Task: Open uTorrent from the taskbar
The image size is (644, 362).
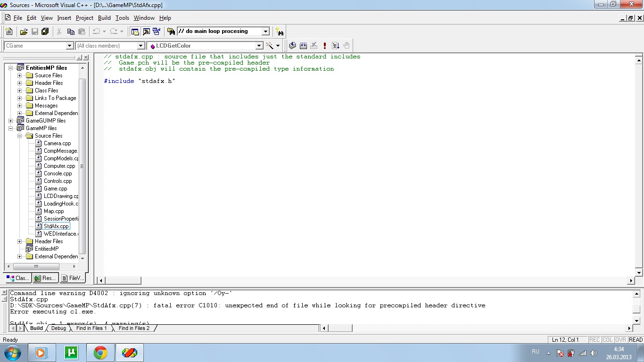Action: (x=71, y=353)
